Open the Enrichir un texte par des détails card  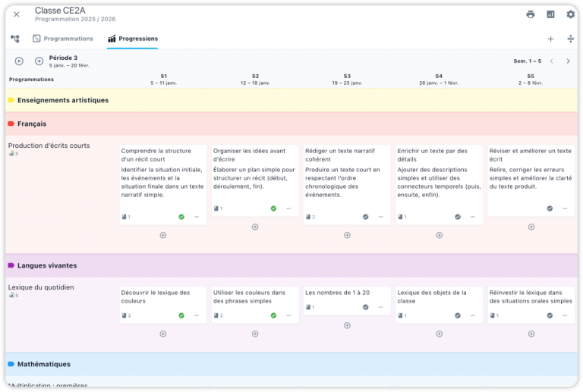[439, 185]
